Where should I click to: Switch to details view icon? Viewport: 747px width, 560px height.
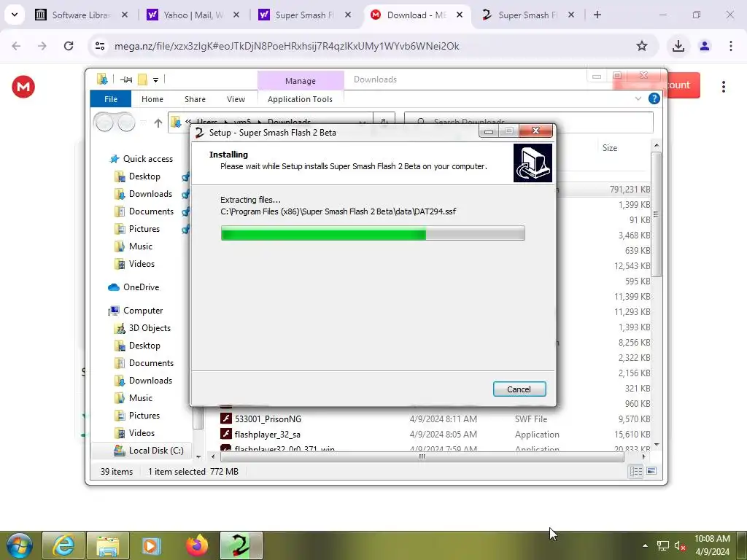point(636,472)
